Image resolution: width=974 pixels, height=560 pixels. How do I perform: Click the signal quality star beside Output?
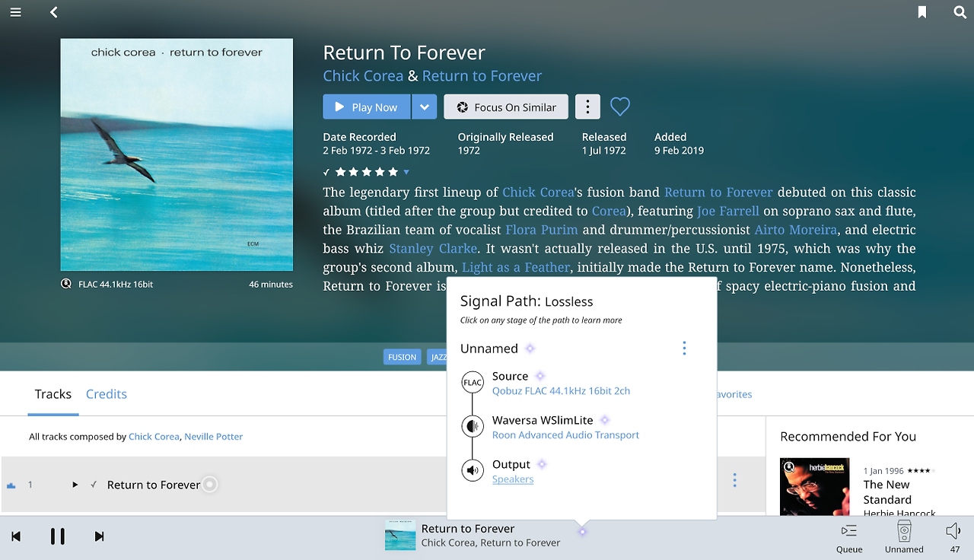542,464
